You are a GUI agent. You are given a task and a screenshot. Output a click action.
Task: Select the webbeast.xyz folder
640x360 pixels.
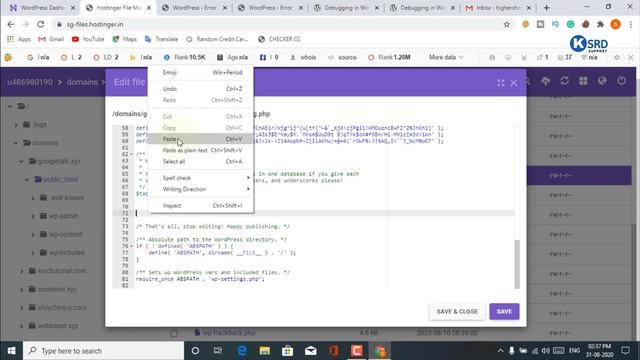[58, 326]
